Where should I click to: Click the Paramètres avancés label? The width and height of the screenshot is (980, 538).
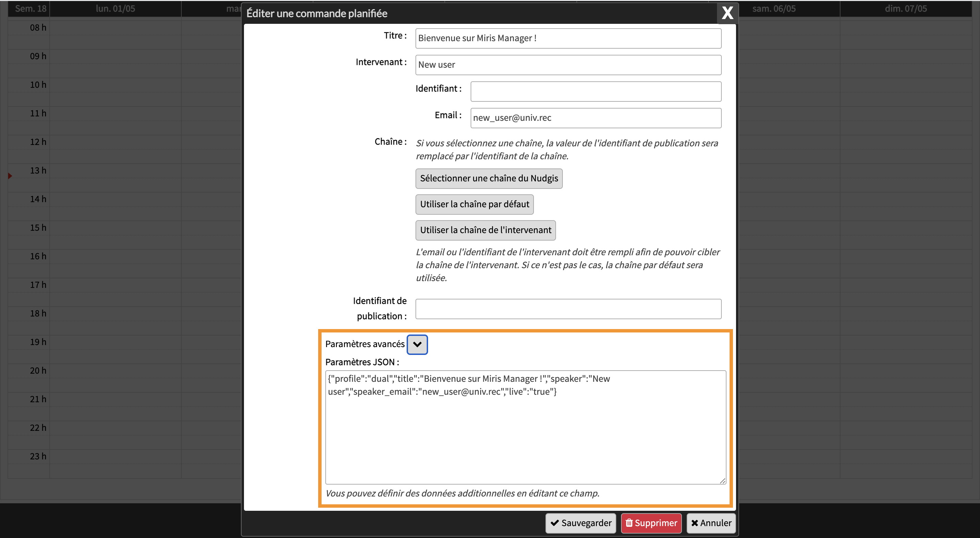point(365,344)
